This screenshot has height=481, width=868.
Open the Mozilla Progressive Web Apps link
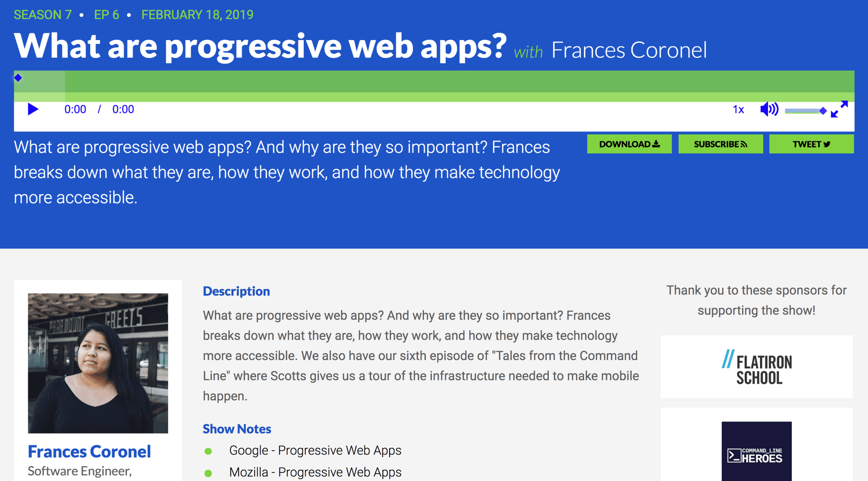(316, 472)
